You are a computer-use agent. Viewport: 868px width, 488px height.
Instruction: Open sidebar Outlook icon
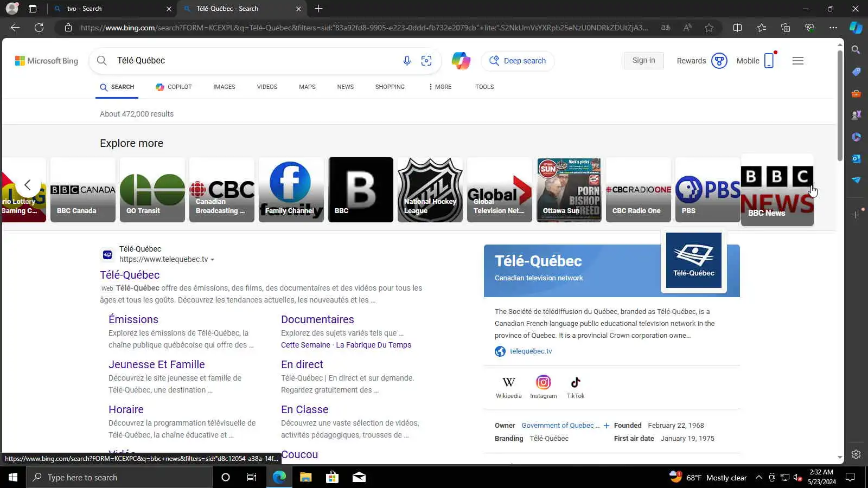(x=856, y=158)
